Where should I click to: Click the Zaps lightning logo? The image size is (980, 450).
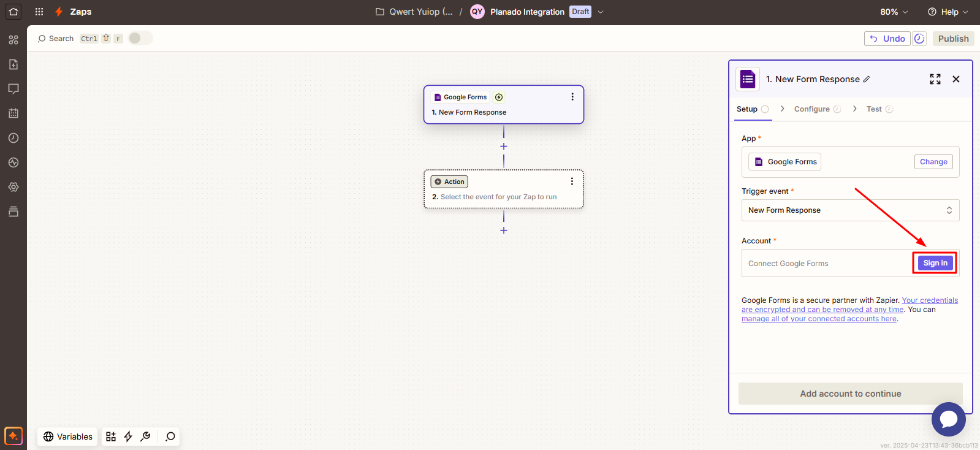point(59,12)
